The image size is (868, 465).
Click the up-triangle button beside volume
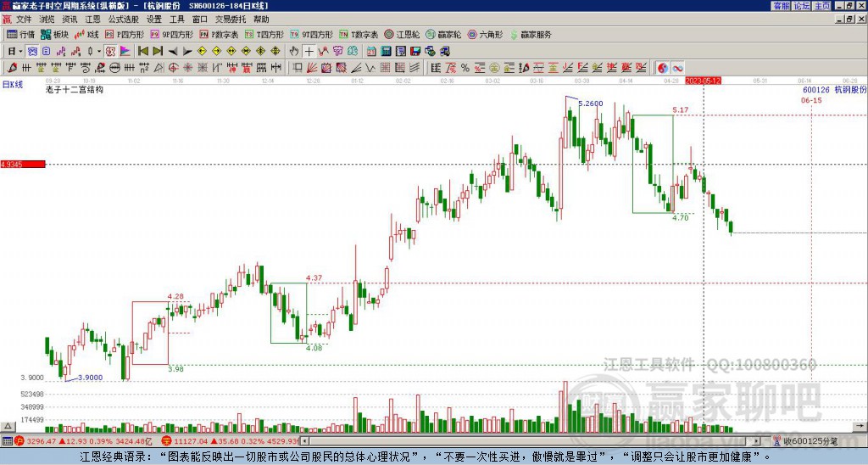[8, 426]
